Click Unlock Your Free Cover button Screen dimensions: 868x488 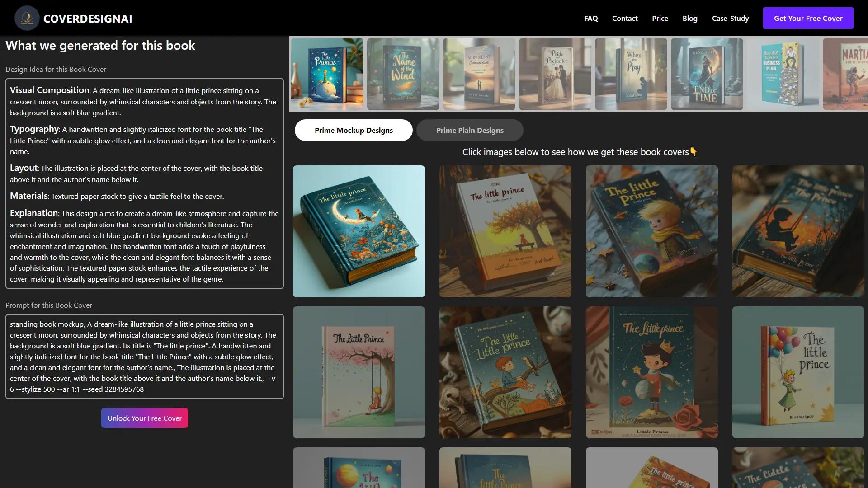pos(144,418)
